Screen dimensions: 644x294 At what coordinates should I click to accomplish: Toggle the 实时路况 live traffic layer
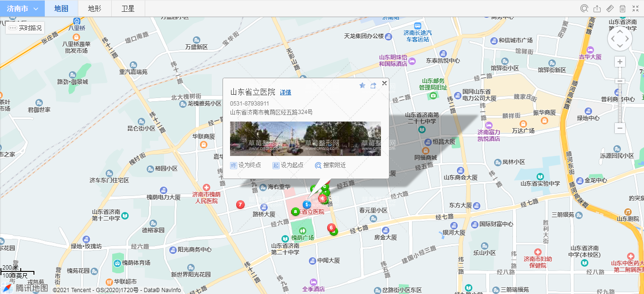pyautogui.click(x=25, y=28)
